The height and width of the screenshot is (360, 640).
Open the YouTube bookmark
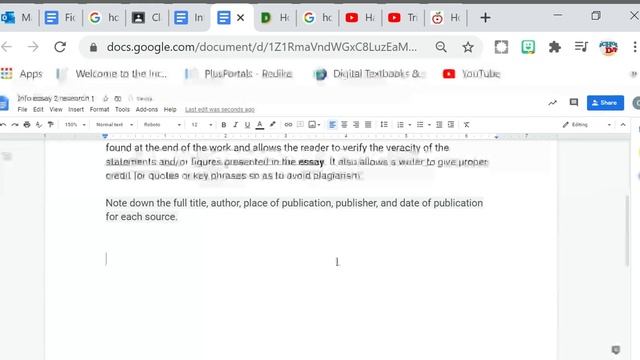coord(471,74)
